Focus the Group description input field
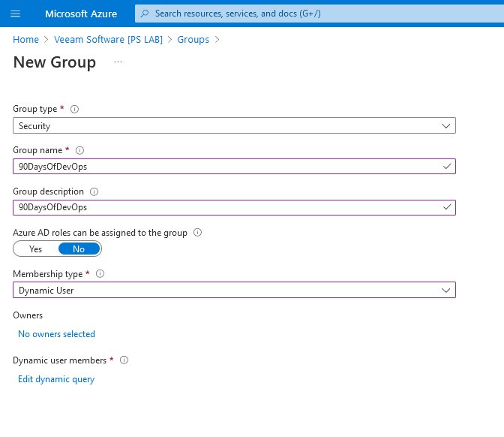 point(225,207)
